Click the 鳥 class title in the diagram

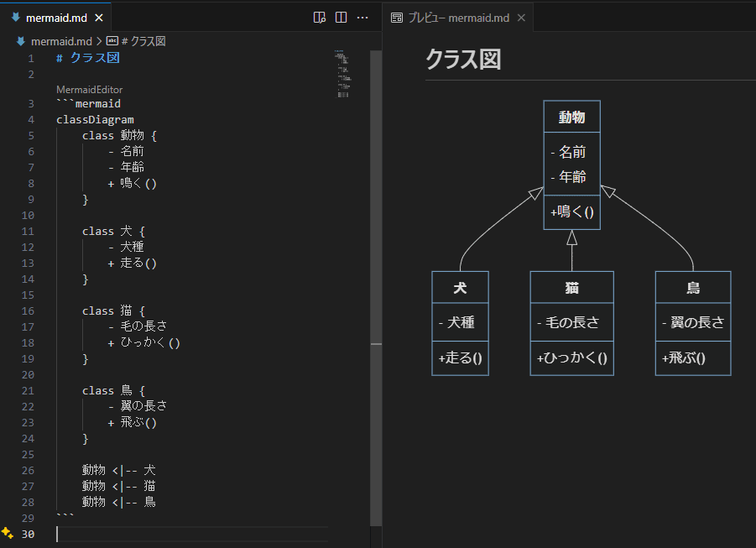tap(693, 288)
